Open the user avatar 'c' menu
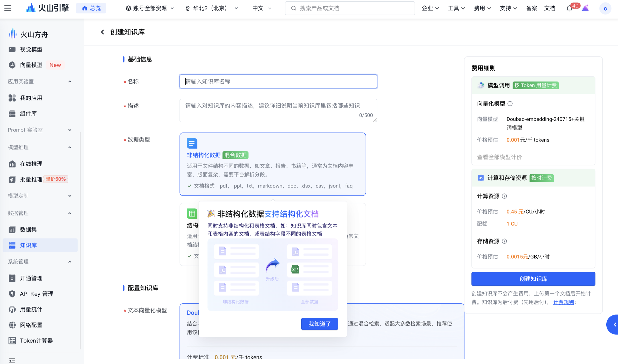This screenshot has width=618, height=364. 605,8
